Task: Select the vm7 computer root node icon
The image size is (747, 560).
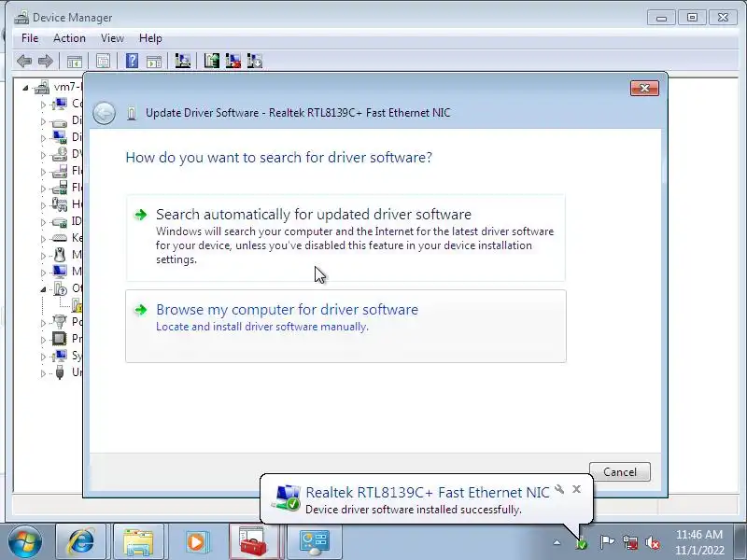Action: (42, 87)
